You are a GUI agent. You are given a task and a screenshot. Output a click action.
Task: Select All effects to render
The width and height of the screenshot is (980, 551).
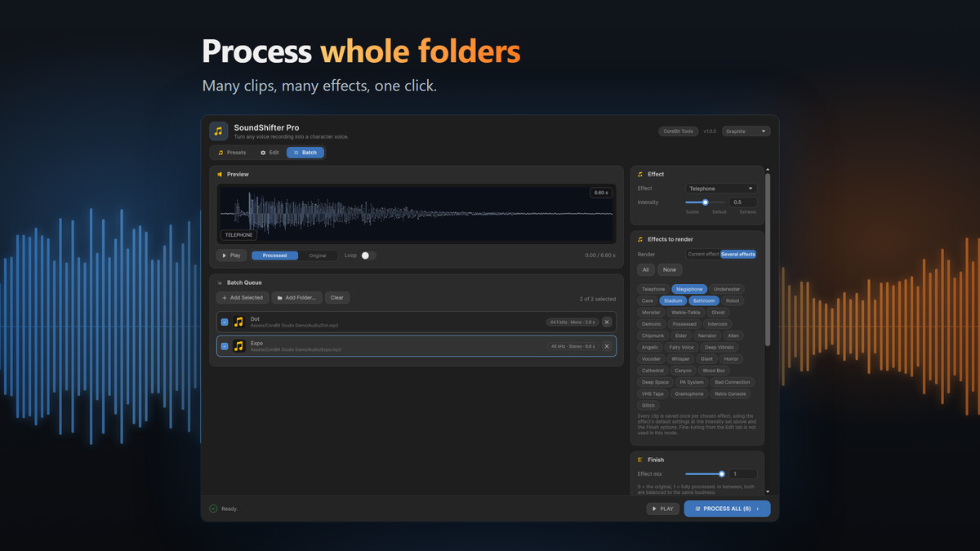[646, 270]
